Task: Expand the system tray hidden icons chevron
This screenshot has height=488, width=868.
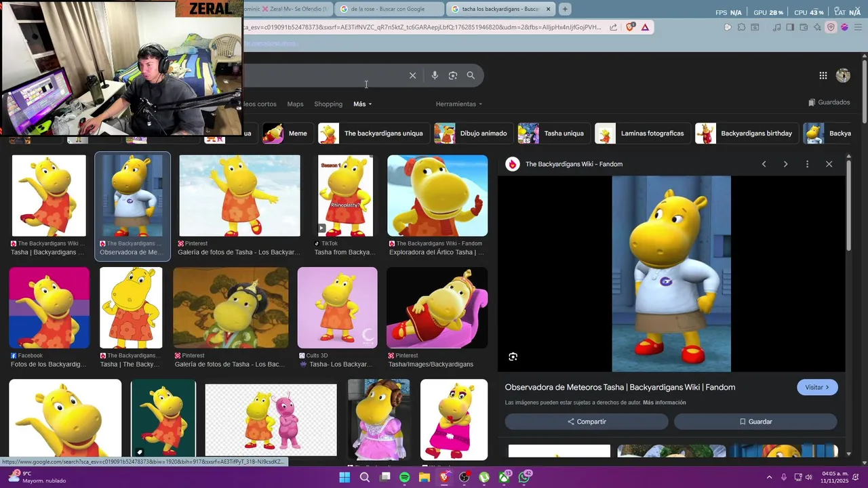Action: (769, 477)
